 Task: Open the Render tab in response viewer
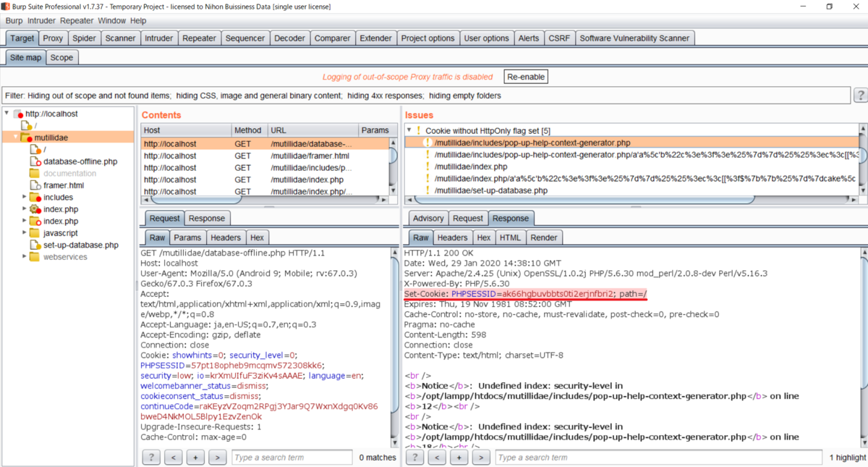pos(544,237)
